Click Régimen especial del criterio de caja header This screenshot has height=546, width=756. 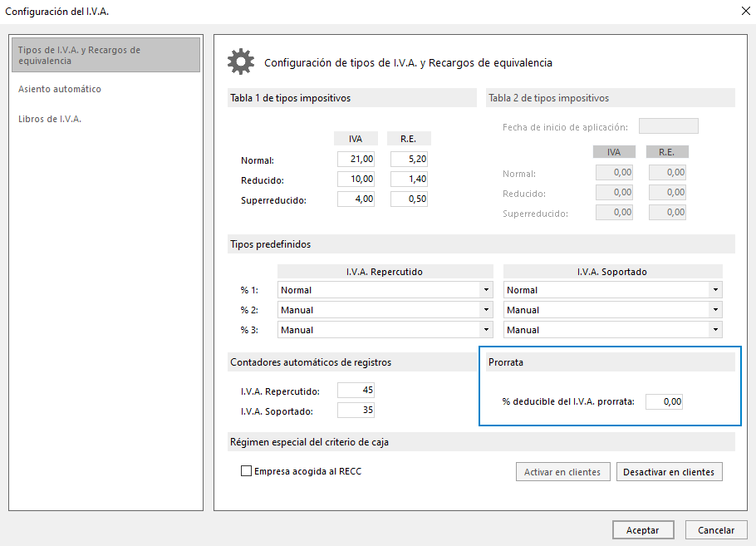[x=481, y=442]
